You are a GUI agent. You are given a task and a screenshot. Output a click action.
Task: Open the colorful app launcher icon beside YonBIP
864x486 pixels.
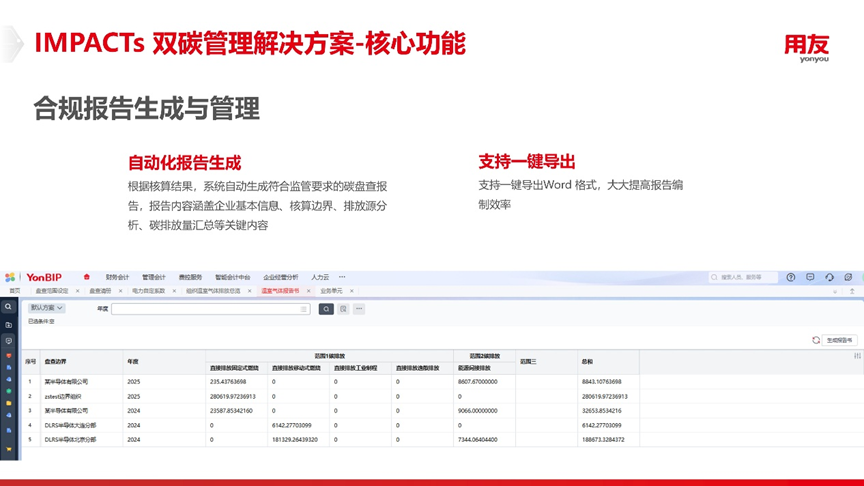tap(10, 277)
